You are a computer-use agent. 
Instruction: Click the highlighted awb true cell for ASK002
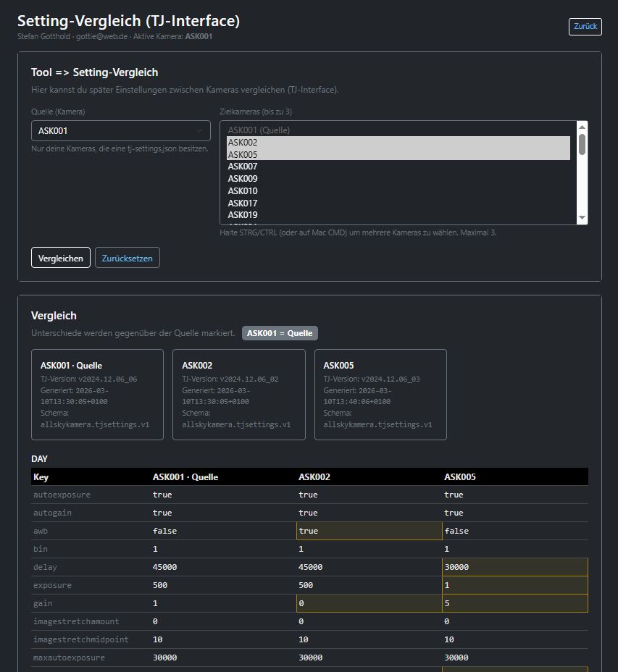[x=369, y=531]
